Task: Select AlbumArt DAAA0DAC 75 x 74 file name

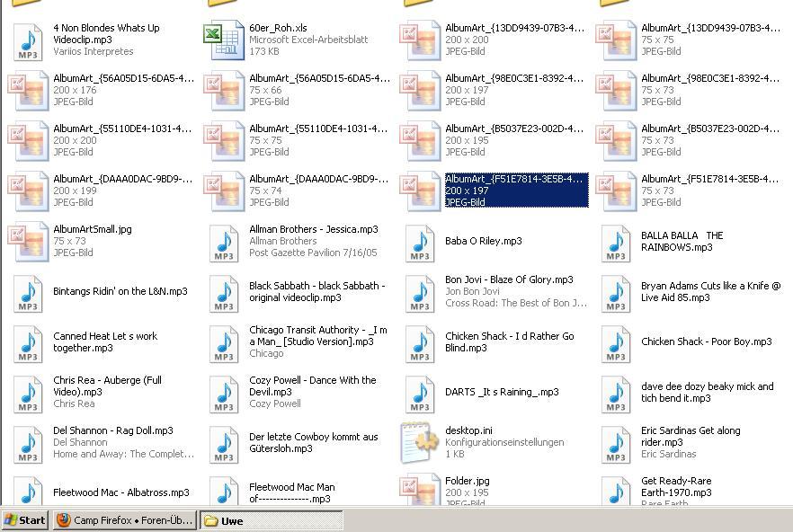Action: pos(319,179)
